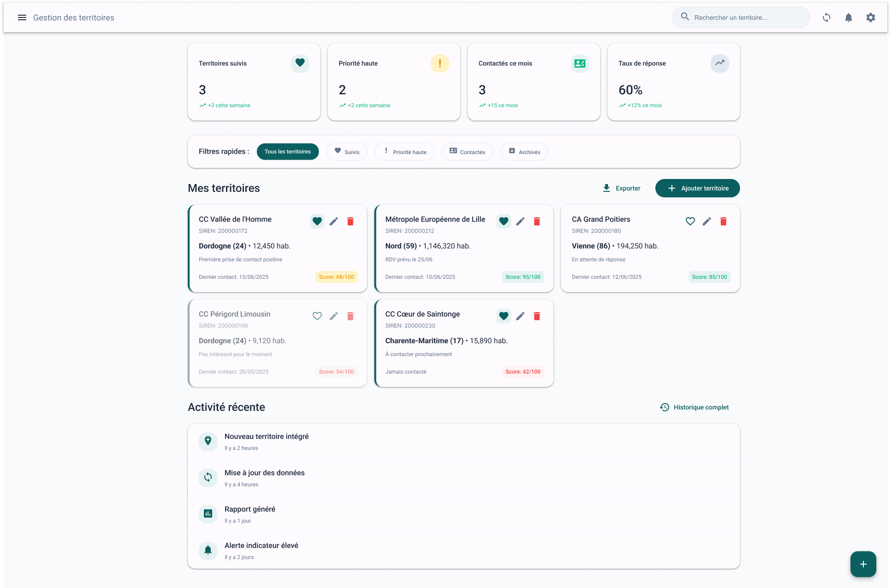The height and width of the screenshot is (588, 891).
Task: Click the refresh sync icon in header
Action: pyautogui.click(x=827, y=17)
